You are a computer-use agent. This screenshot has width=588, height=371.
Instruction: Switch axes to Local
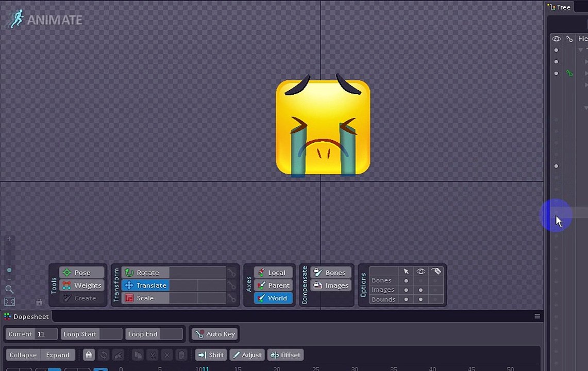pyautogui.click(x=273, y=273)
